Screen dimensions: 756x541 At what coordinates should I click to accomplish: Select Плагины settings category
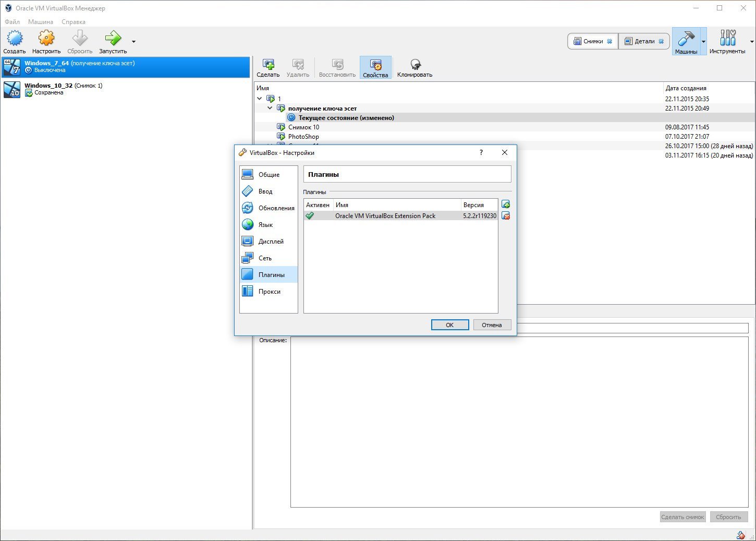(x=269, y=274)
